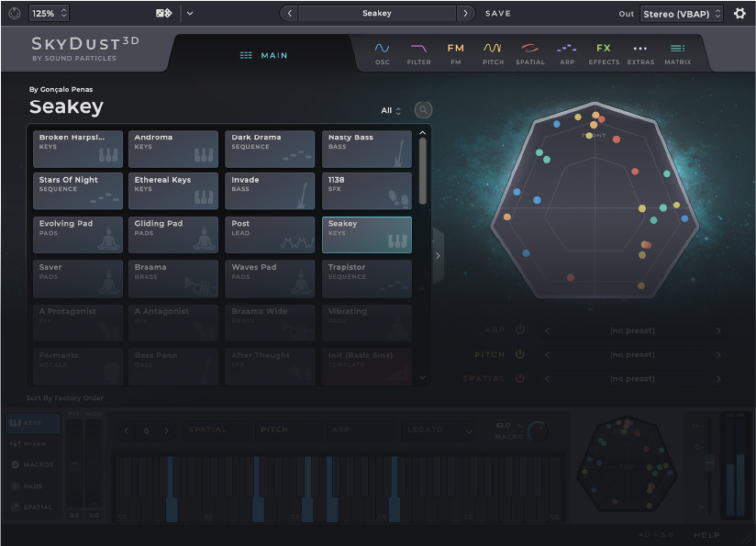
Task: Load the Dark Drama sequence preset
Action: pyautogui.click(x=270, y=149)
